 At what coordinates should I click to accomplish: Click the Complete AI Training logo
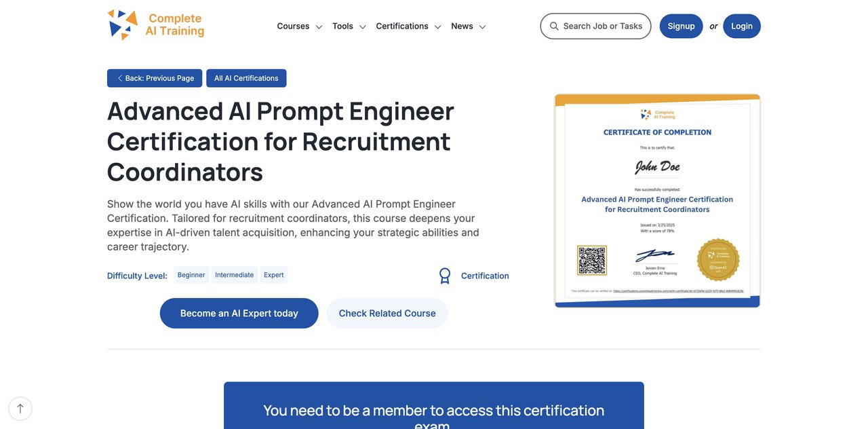[x=156, y=25]
